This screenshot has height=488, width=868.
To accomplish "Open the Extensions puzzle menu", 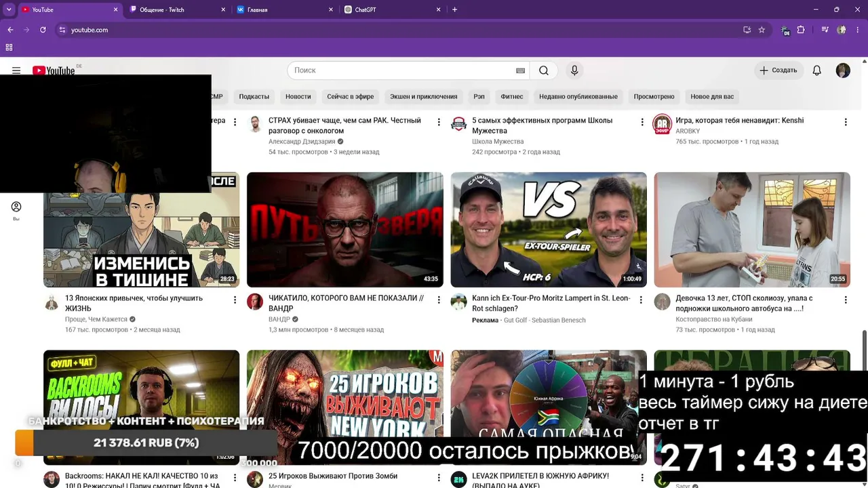I will pos(801,30).
